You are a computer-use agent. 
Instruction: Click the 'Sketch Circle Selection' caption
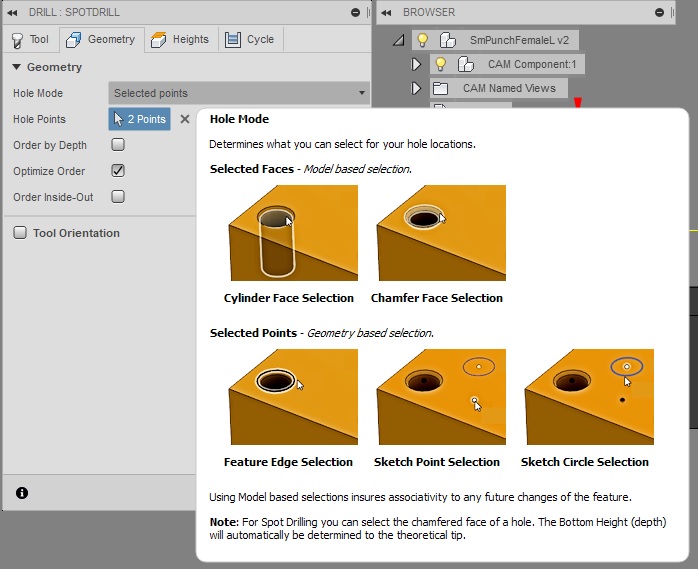tap(584, 462)
